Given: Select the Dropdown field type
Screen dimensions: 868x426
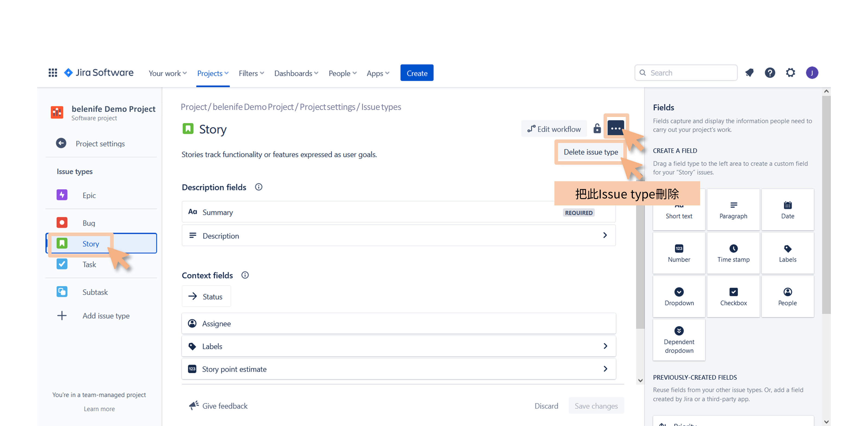Looking at the screenshot, I should [x=679, y=297].
